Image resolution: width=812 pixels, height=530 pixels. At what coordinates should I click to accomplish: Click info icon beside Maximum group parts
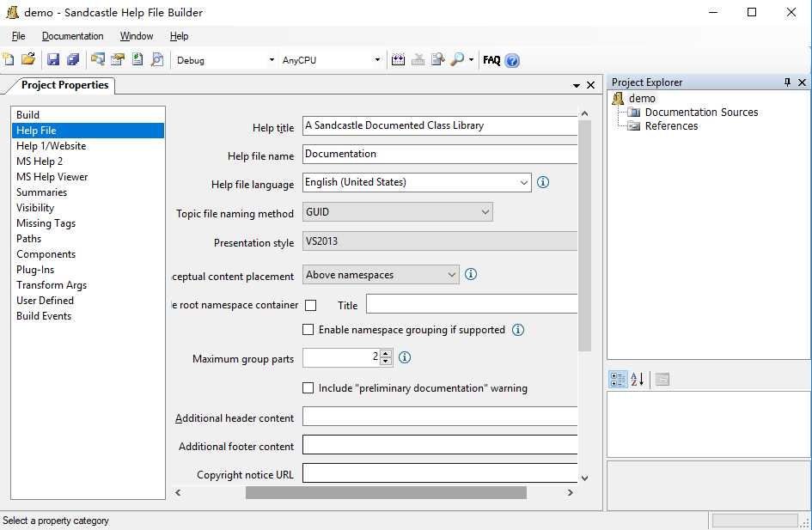click(x=405, y=357)
